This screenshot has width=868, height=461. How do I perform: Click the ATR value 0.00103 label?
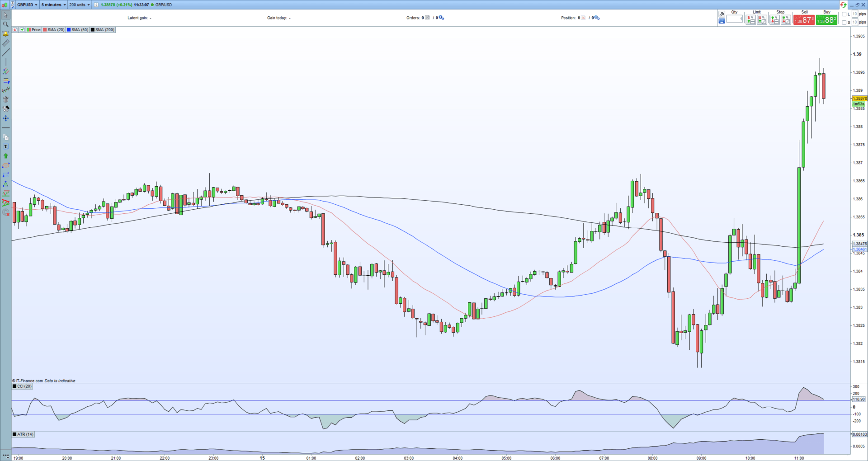coord(860,434)
